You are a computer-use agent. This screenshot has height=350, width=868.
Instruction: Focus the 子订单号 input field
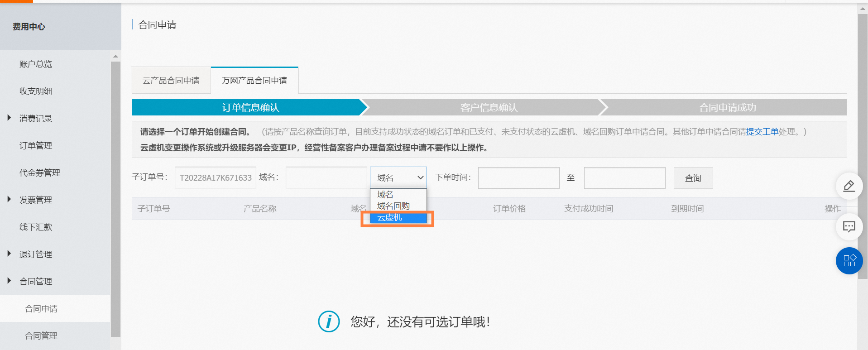216,178
